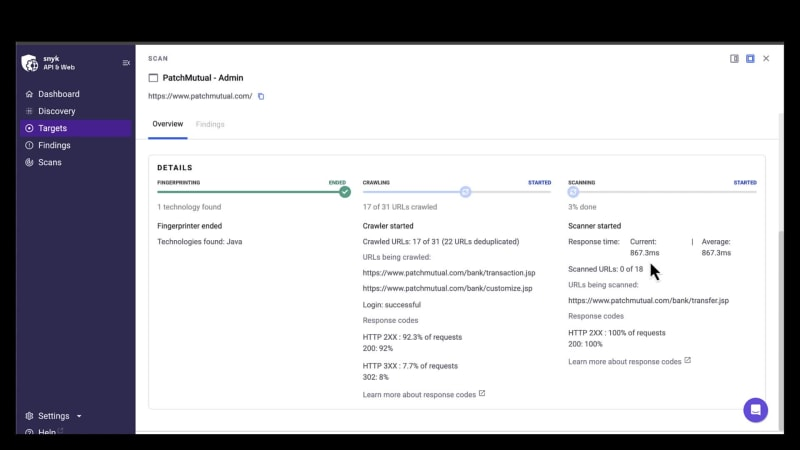The width and height of the screenshot is (800, 450).
Task: Click the customize.jsp URL
Action: [x=447, y=288]
